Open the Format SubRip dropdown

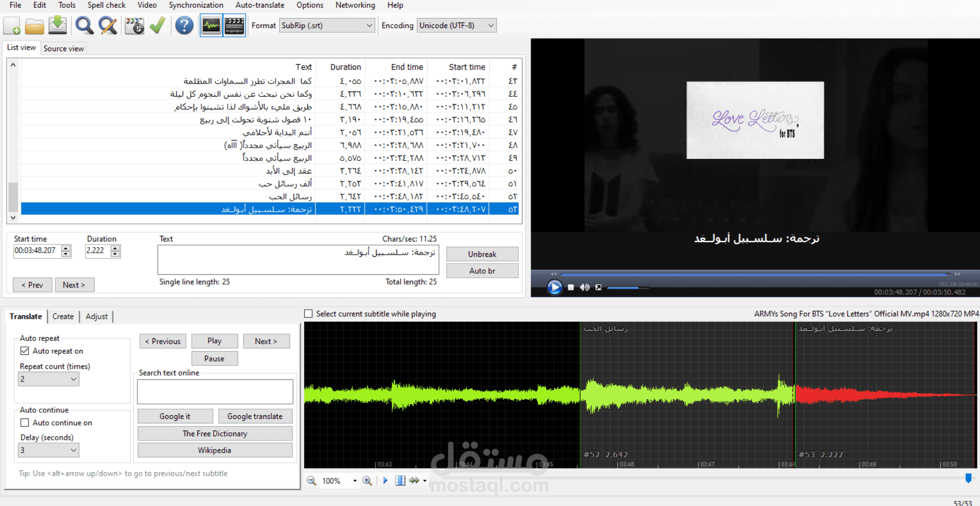click(327, 25)
